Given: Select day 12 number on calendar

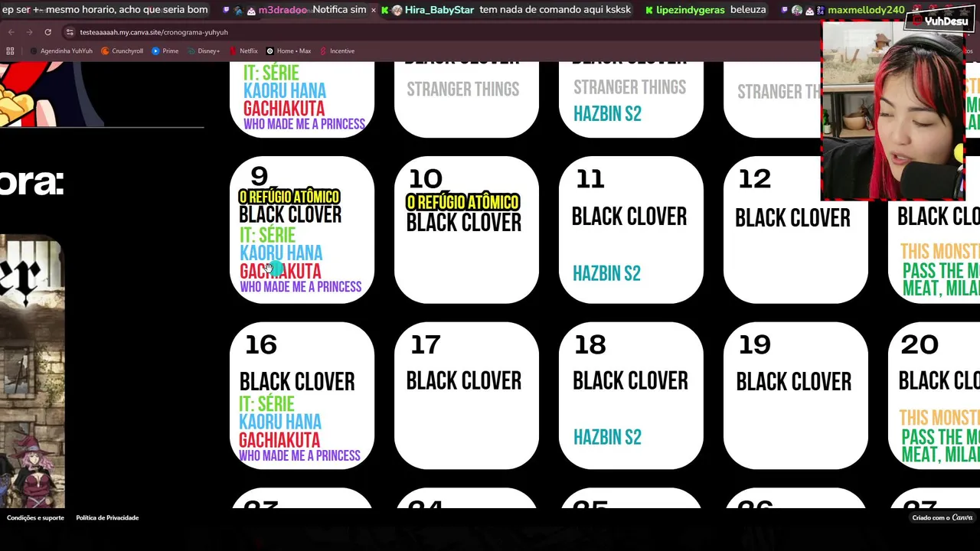Looking at the screenshot, I should (754, 180).
